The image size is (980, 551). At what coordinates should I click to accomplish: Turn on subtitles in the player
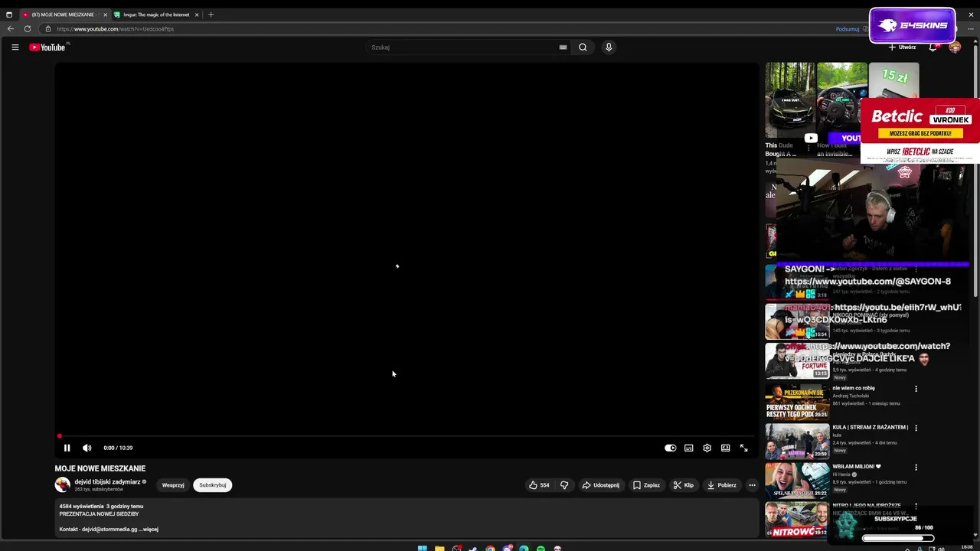(689, 448)
